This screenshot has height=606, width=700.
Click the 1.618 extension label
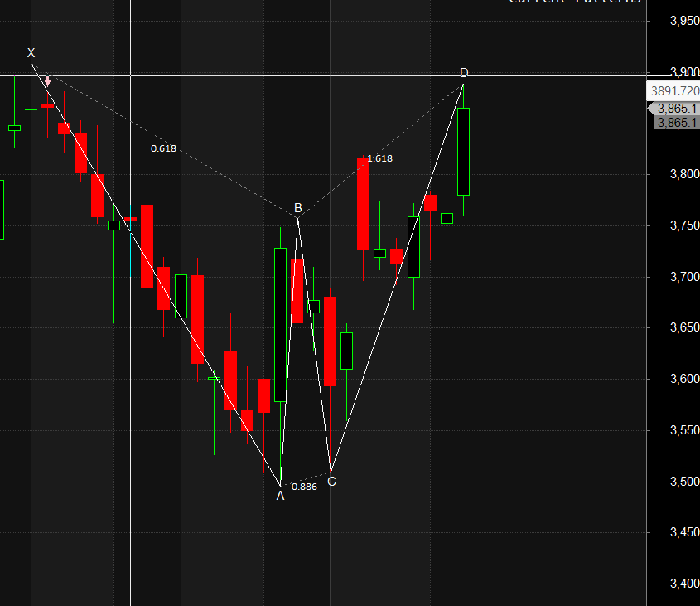[x=380, y=158]
